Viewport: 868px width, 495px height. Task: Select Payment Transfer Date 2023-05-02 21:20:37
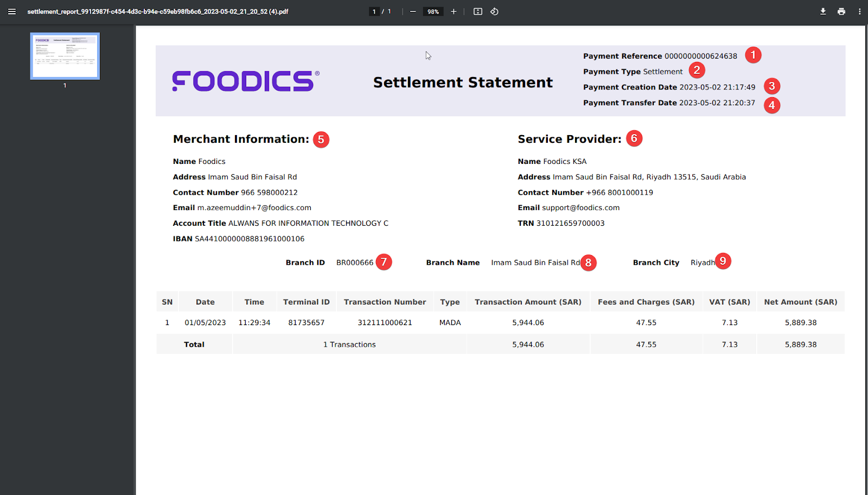(669, 103)
